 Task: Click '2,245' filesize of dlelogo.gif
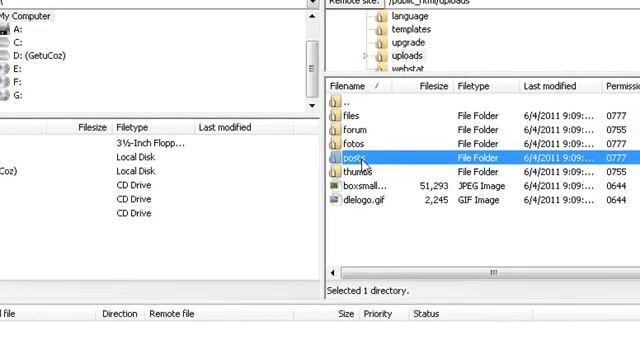436,200
